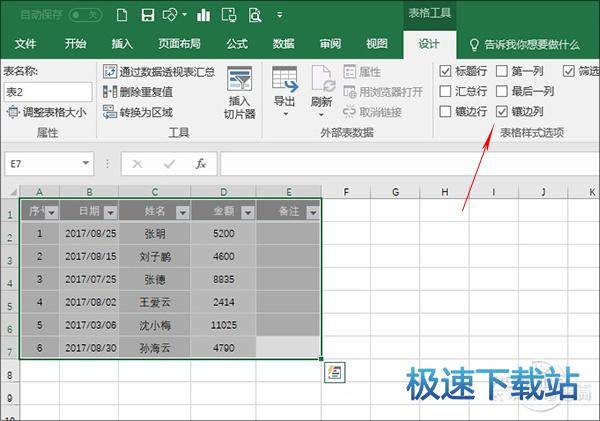Image resolution: width=600 pixels, height=421 pixels.
Task: Expand the 刷新 dropdown arrow
Action: 321,114
